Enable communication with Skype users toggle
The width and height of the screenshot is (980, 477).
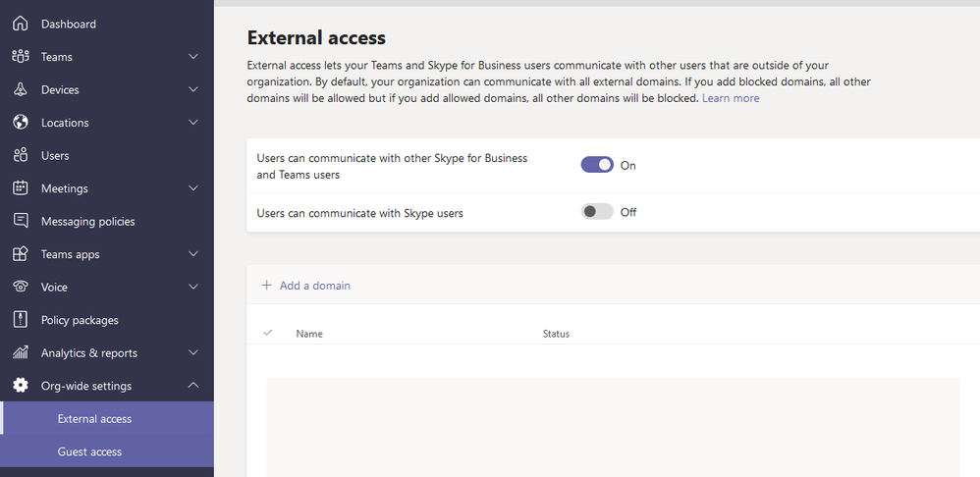(597, 212)
